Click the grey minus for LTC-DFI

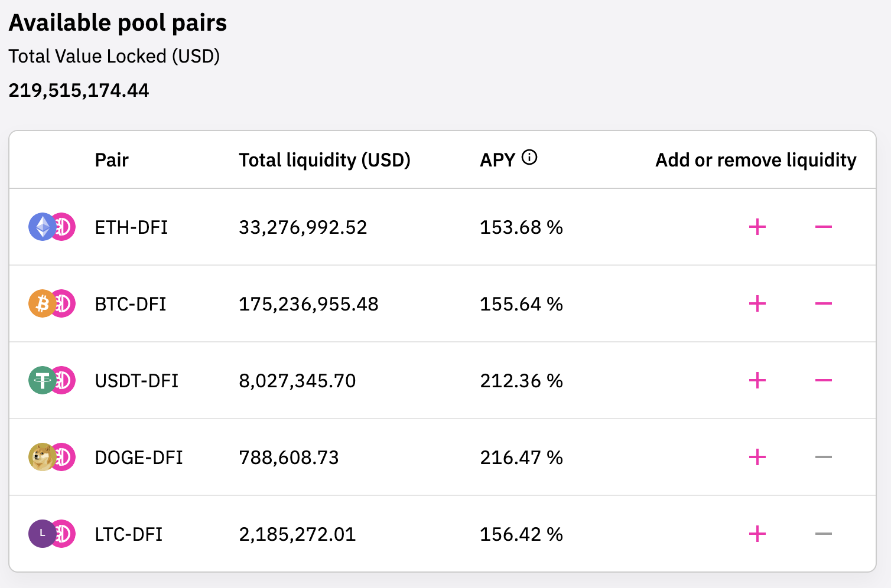(823, 534)
